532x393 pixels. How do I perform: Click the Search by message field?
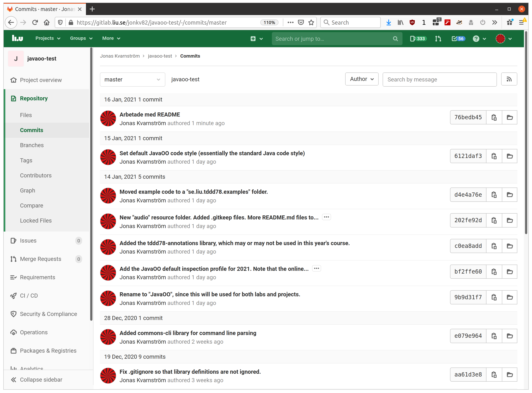click(x=439, y=79)
